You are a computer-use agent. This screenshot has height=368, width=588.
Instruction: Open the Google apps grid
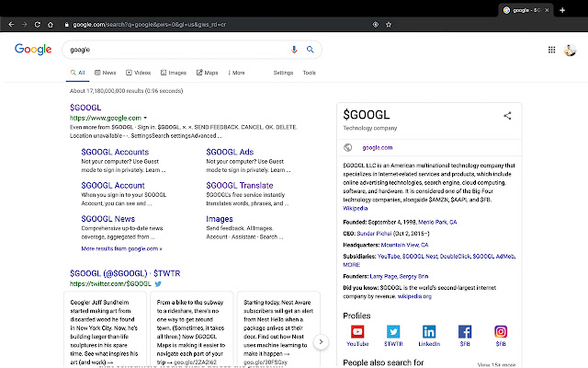coord(551,50)
